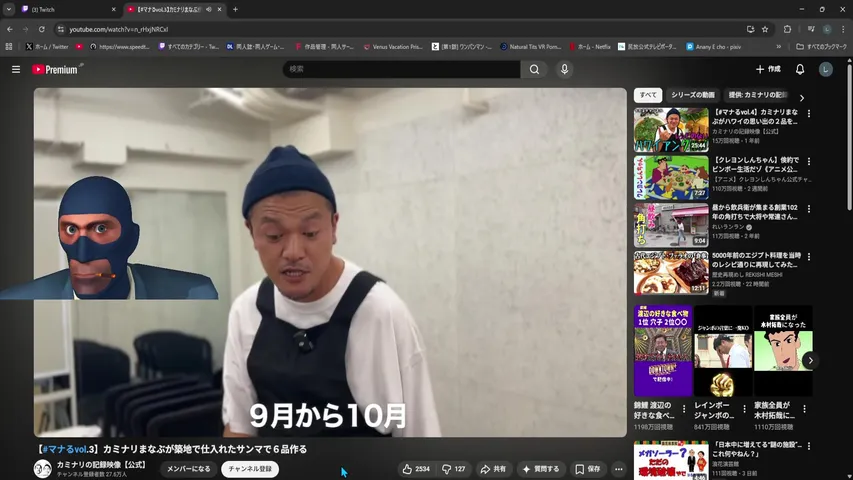Viewport: 853px width, 480px height.
Task: Open Venus Vacation bookmark
Action: pyautogui.click(x=393, y=47)
